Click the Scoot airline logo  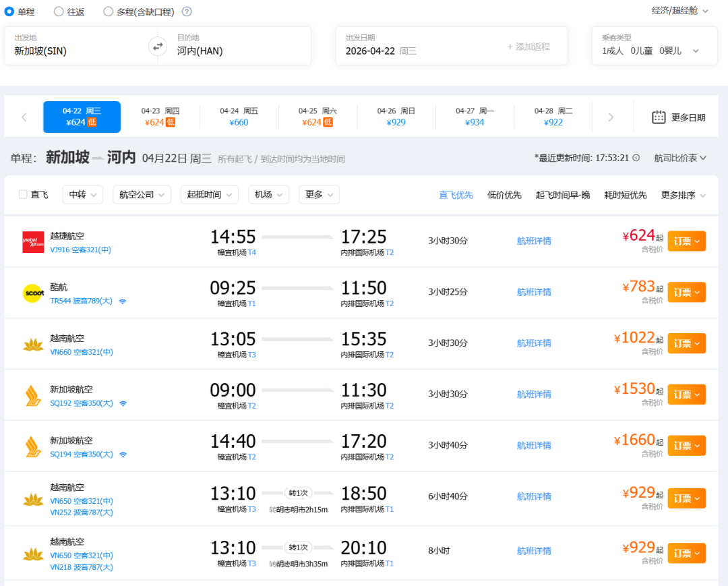pyautogui.click(x=33, y=293)
